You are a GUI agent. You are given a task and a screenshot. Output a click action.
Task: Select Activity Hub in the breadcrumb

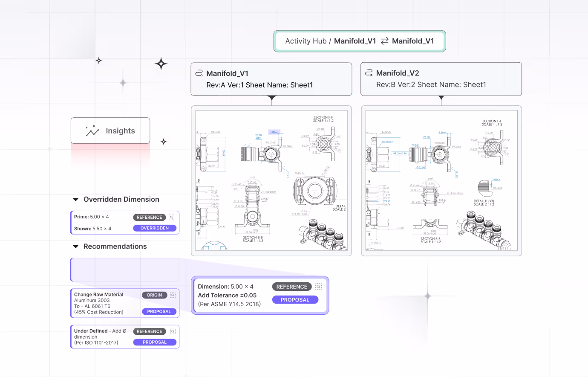click(306, 41)
